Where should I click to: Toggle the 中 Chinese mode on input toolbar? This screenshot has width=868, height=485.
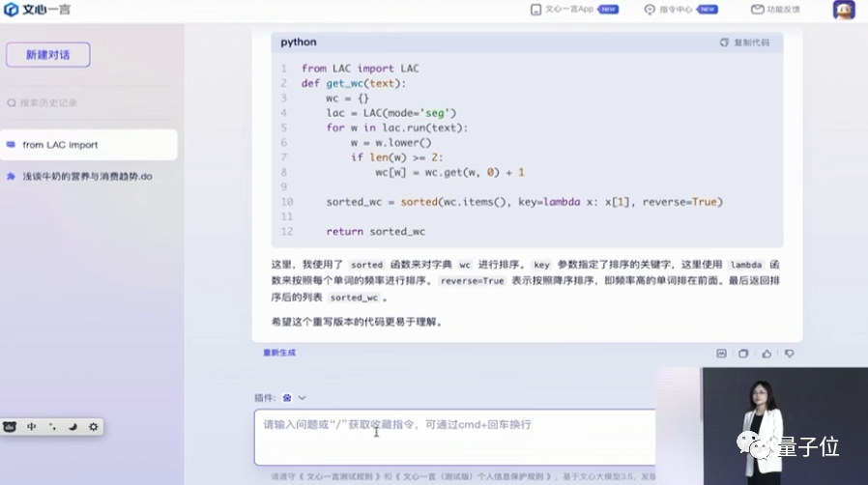(32, 426)
